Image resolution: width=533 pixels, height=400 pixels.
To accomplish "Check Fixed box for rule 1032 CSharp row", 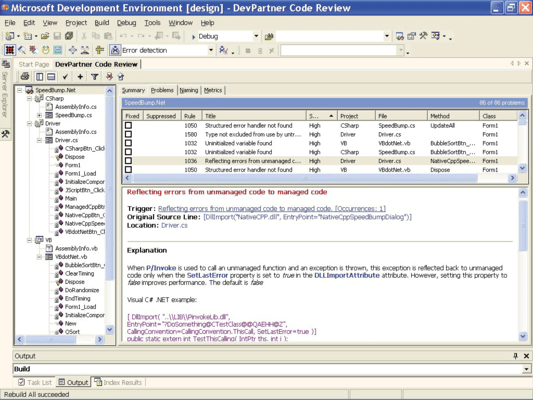I will [x=128, y=152].
